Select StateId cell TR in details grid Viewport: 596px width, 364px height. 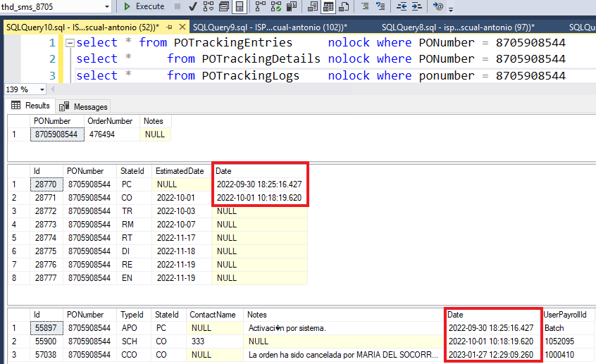tap(135, 211)
